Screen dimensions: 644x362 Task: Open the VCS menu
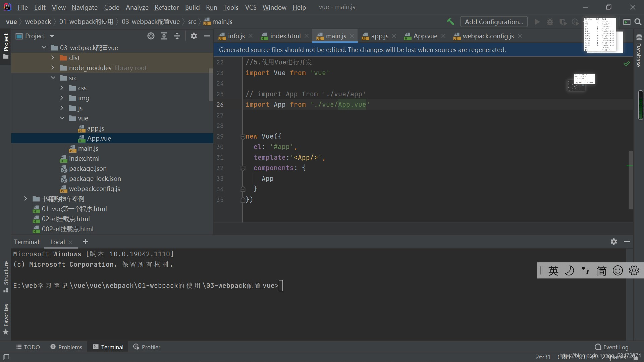pos(251,7)
